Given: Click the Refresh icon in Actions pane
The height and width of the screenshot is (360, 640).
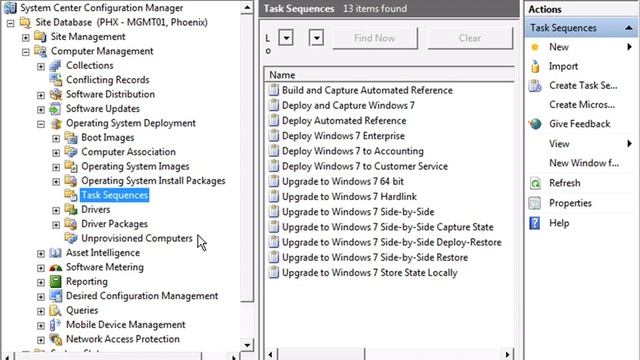Looking at the screenshot, I should 535,183.
